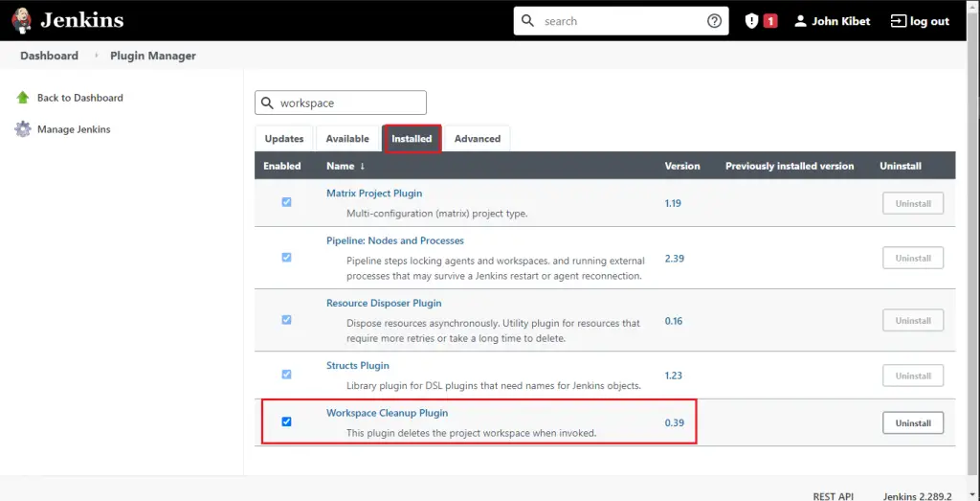Image resolution: width=980 pixels, height=501 pixels.
Task: Click the Uninstall column header
Action: coord(900,166)
